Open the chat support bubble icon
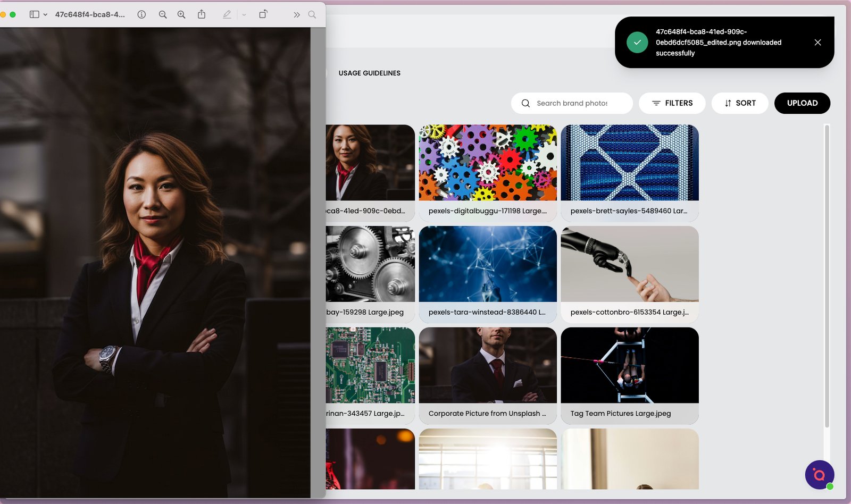The width and height of the screenshot is (851, 504). [819, 474]
